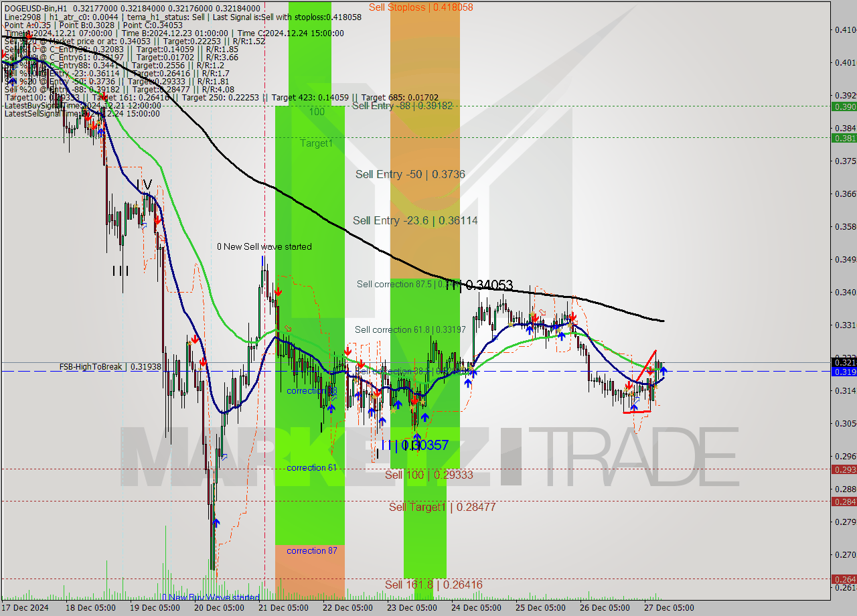This screenshot has width=857, height=616.
Task: Click the red 0.264 price tag
Action: tap(844, 579)
